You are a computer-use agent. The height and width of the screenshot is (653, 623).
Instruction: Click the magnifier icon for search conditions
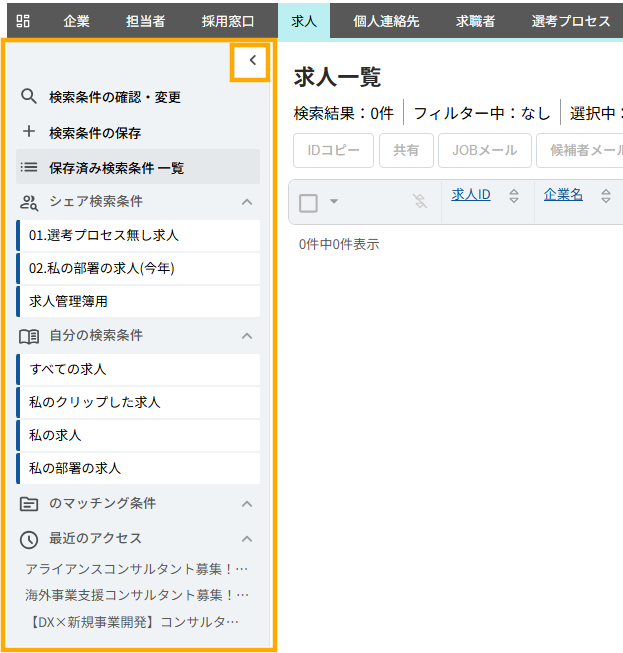tap(29, 97)
